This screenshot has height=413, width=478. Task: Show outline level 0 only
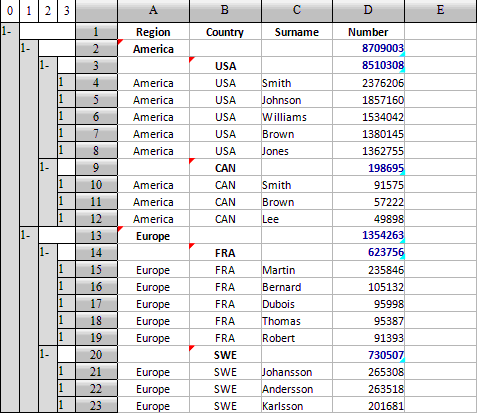point(10,11)
